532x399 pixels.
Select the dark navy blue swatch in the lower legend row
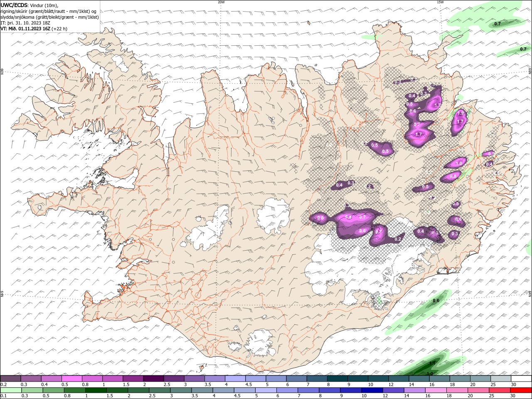pos(372,390)
